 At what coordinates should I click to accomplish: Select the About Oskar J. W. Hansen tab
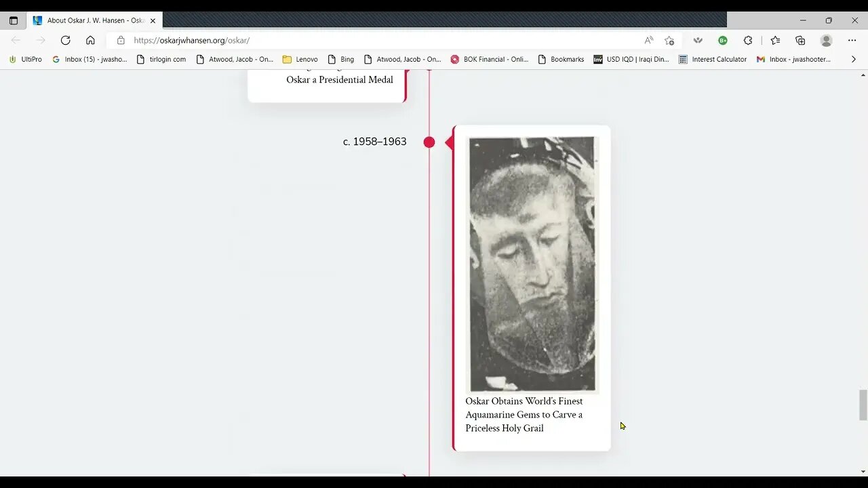pos(94,20)
